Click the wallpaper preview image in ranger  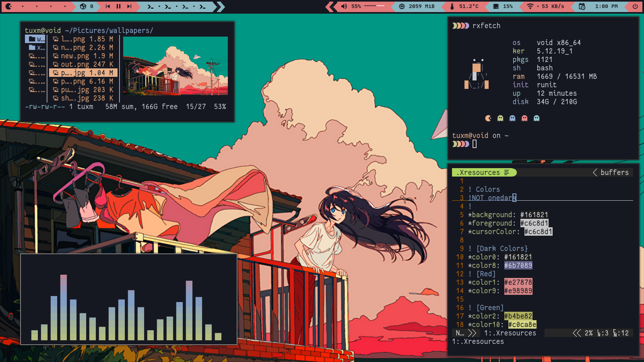175,66
